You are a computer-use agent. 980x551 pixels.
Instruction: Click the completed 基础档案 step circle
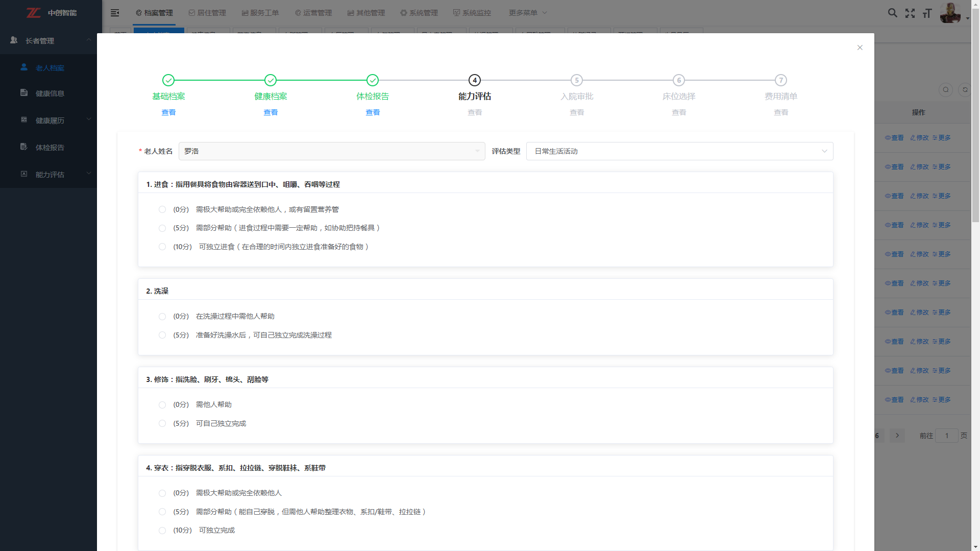tap(168, 80)
